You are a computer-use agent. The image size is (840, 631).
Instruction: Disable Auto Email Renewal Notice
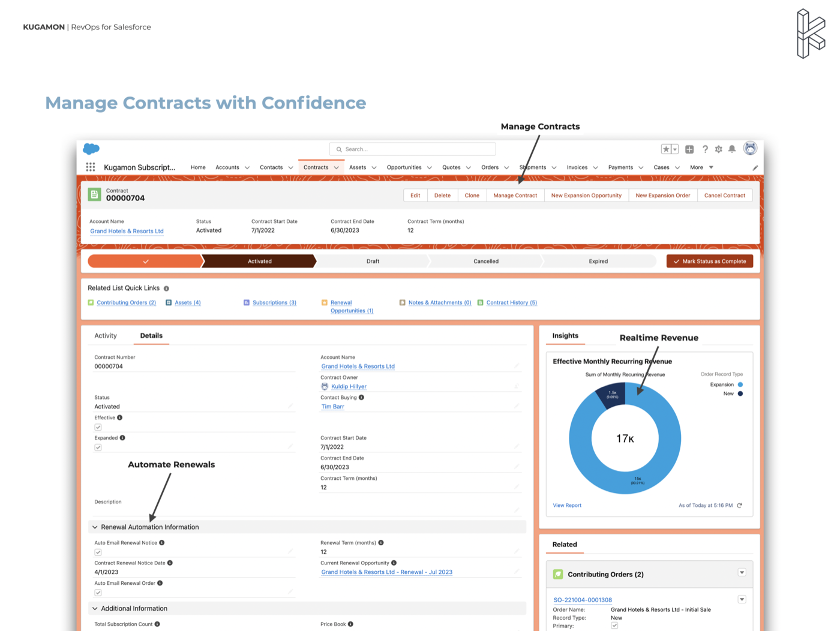98,552
